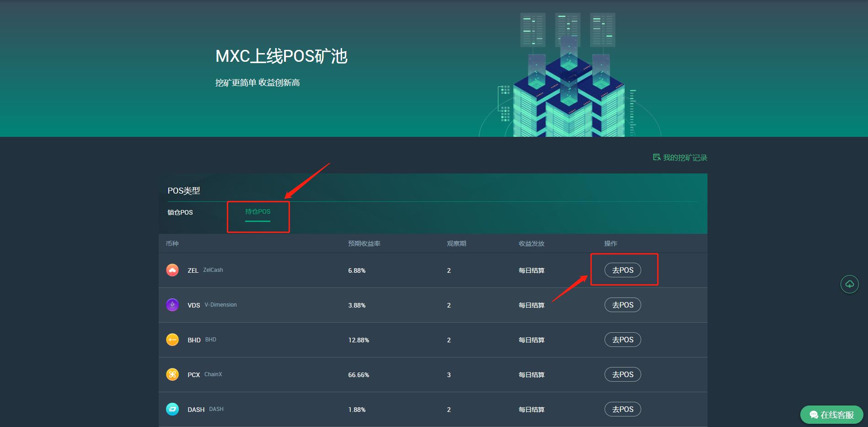The width and height of the screenshot is (868, 427).
Task: Click the MXC上线POS矿池 banner title
Action: [x=281, y=56]
